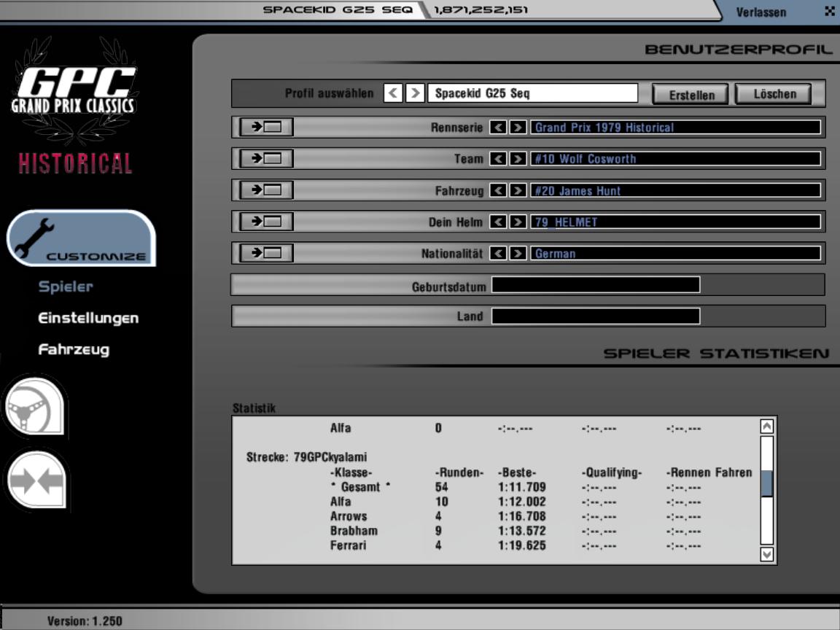Click the arrow box icon beside Dein Helm
Image resolution: width=840 pixels, height=630 pixels.
pyautogui.click(x=266, y=222)
